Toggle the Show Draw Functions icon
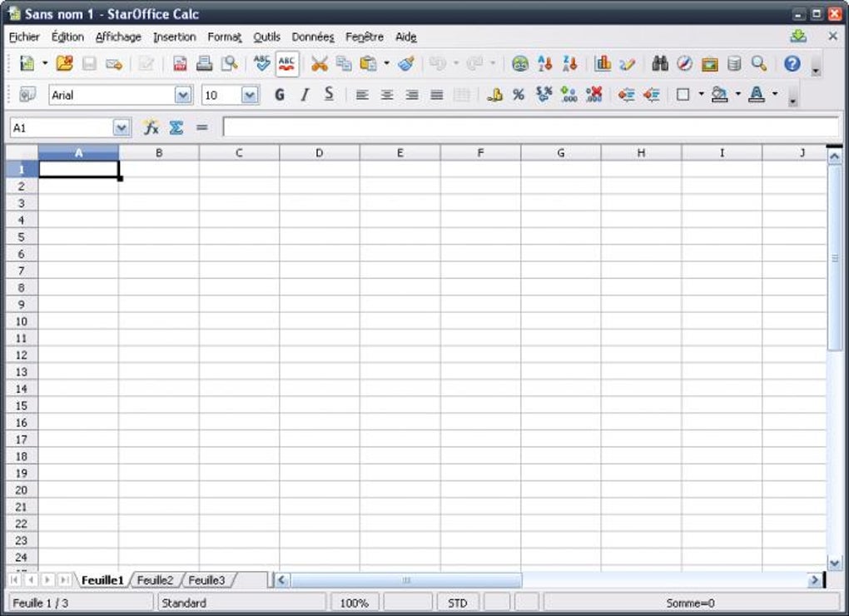This screenshot has height=616, width=849. (628, 64)
